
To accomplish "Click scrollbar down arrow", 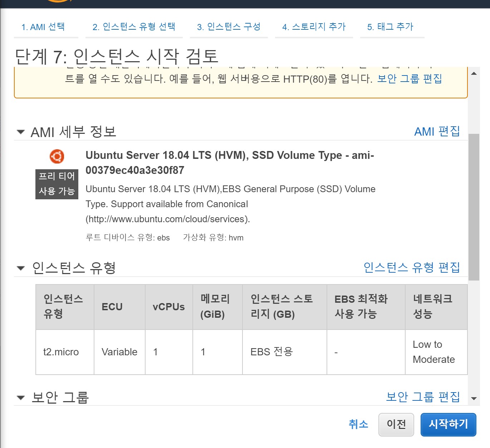I will (x=474, y=399).
